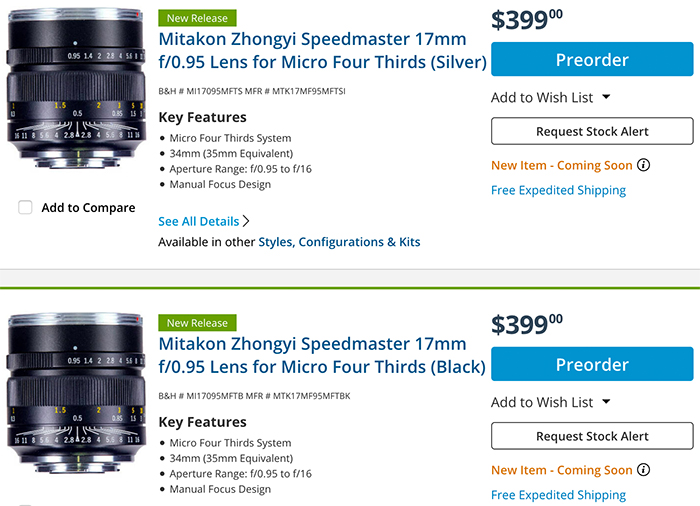700x506 pixels.
Task: Click the Silver lens product image
Action: coord(77,95)
